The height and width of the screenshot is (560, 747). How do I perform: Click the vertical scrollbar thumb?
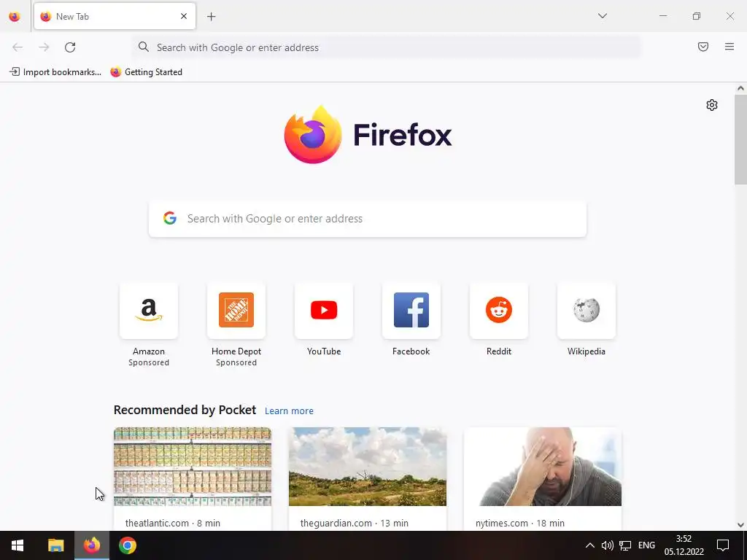(740, 139)
